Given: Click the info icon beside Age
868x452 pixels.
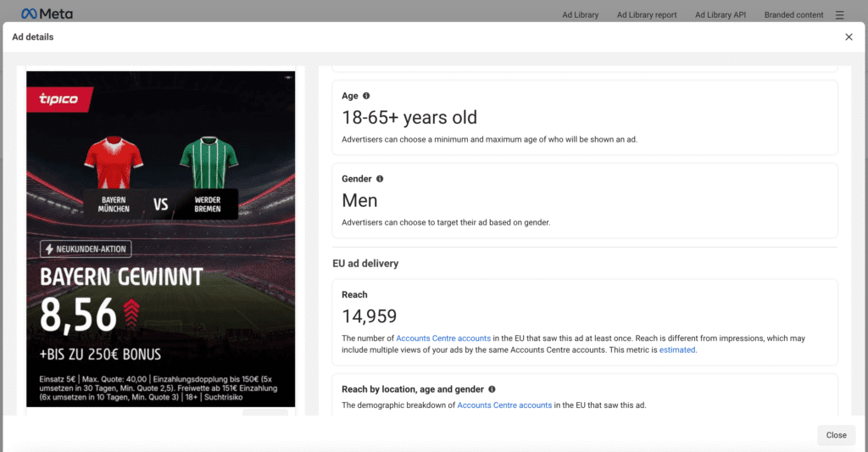Looking at the screenshot, I should pyautogui.click(x=366, y=96).
